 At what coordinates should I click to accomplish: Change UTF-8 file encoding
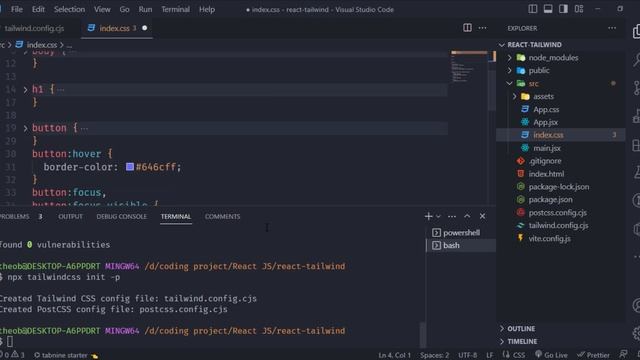point(467,355)
